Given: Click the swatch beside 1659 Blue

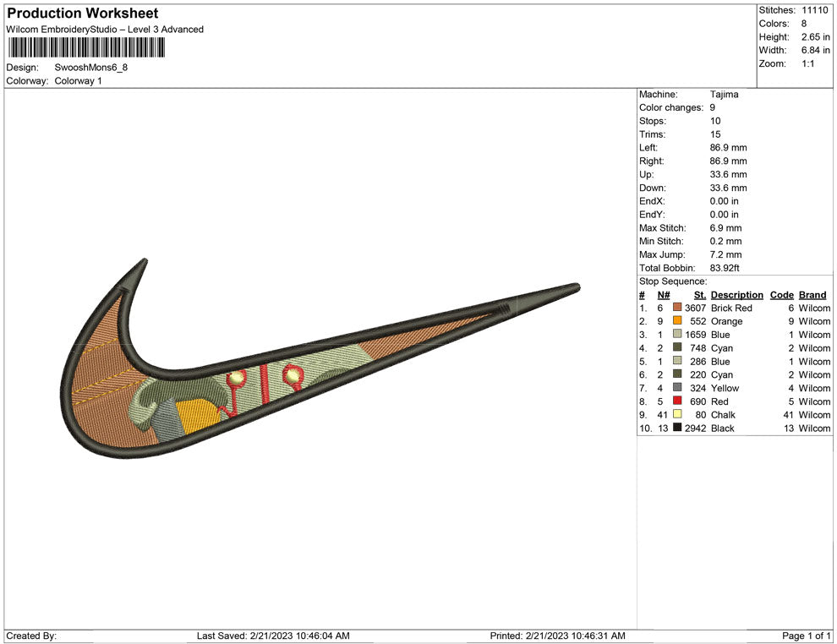Looking at the screenshot, I should click(x=677, y=334).
